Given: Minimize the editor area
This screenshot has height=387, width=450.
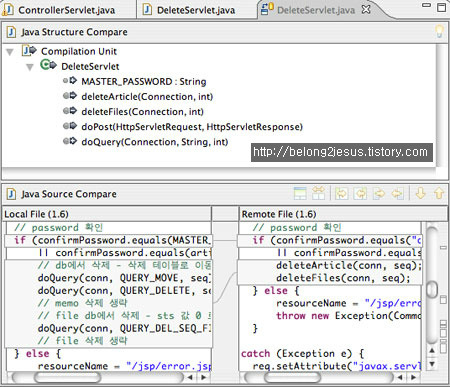Looking at the screenshot, I should (426, 5).
